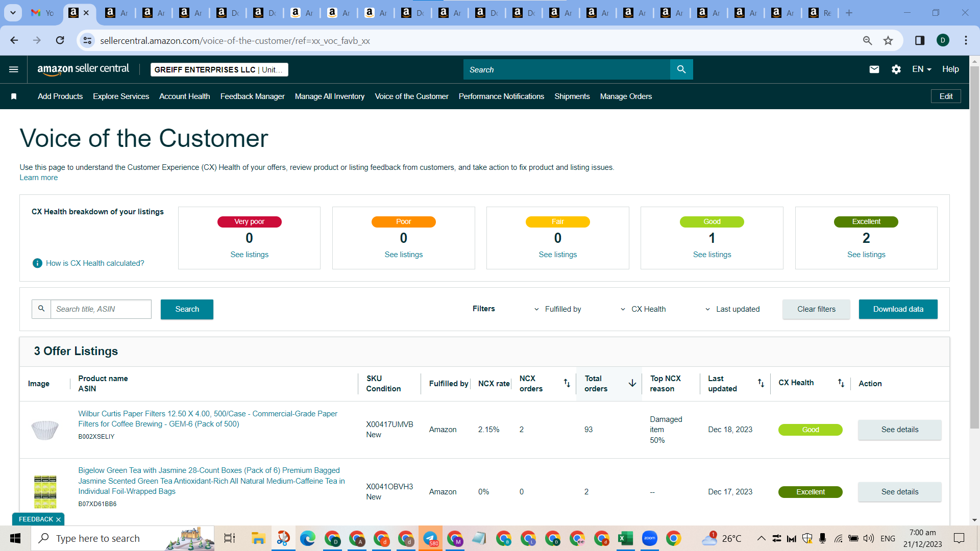The width and height of the screenshot is (980, 551).
Task: Bookmark this page with star icon
Action: [x=888, y=40]
